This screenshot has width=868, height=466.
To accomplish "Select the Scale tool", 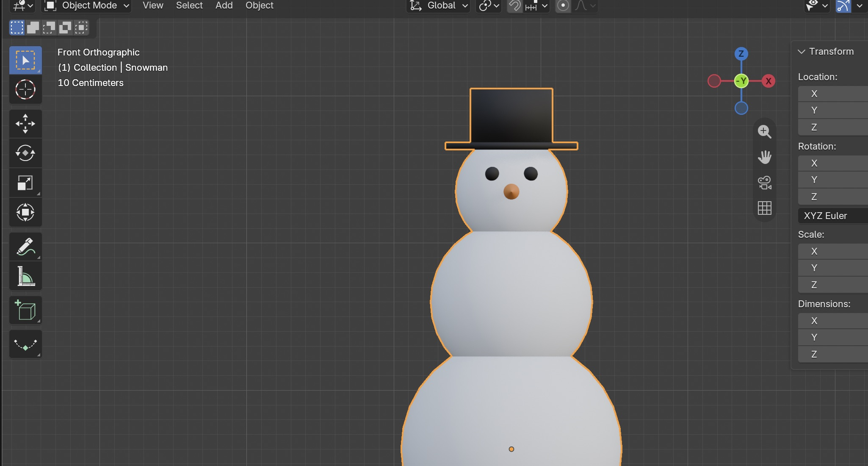I will pyautogui.click(x=25, y=183).
